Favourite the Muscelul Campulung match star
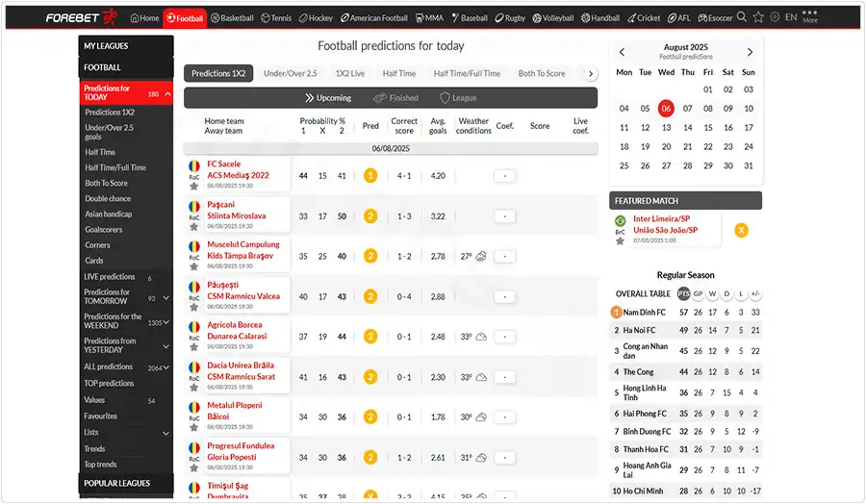Screen dimensions: 866x504 pyautogui.click(x=193, y=266)
